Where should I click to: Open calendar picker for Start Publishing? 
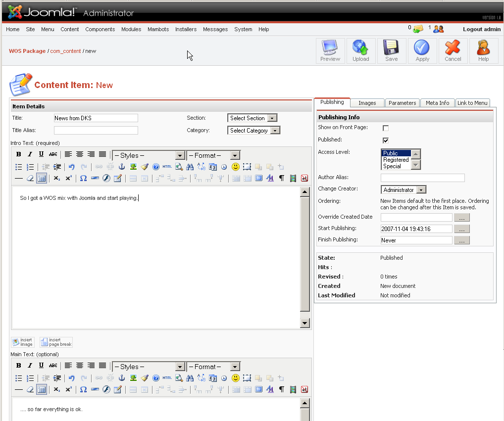point(462,229)
